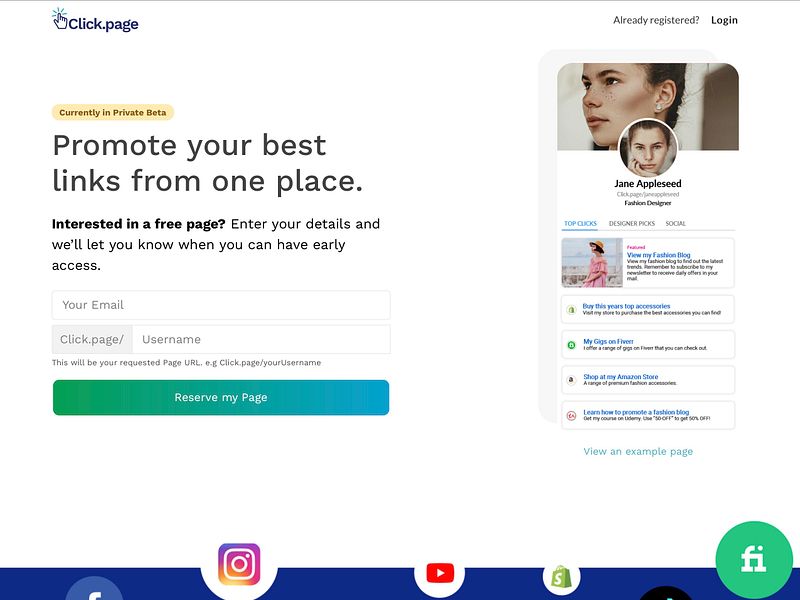Select the DESIGNER PICKS tab in preview

(x=632, y=223)
